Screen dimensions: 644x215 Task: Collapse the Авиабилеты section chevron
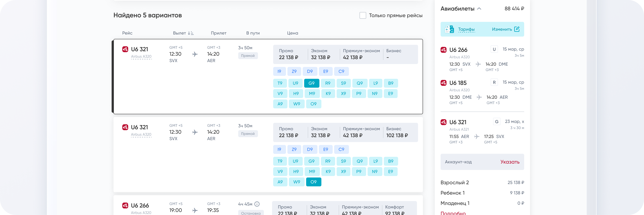(479, 9)
